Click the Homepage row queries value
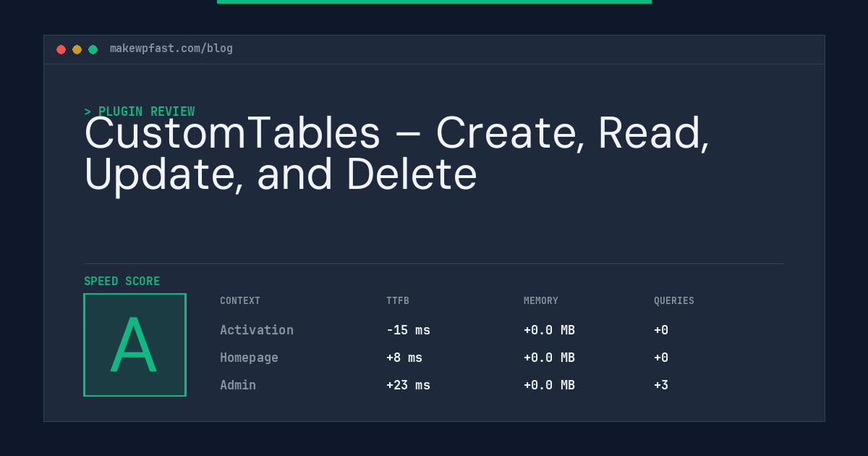Viewport: 868px width, 456px height. [661, 358]
